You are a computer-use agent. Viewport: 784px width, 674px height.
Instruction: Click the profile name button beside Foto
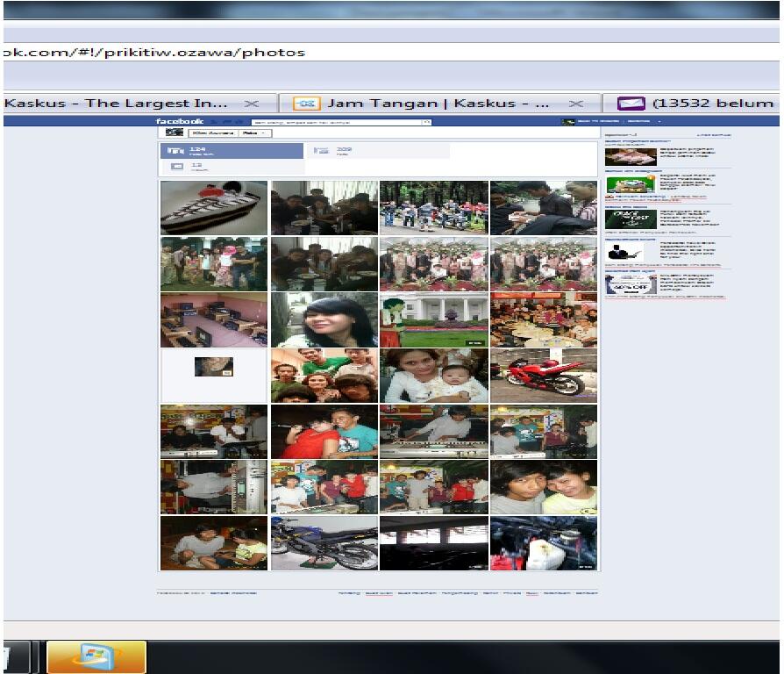(213, 133)
